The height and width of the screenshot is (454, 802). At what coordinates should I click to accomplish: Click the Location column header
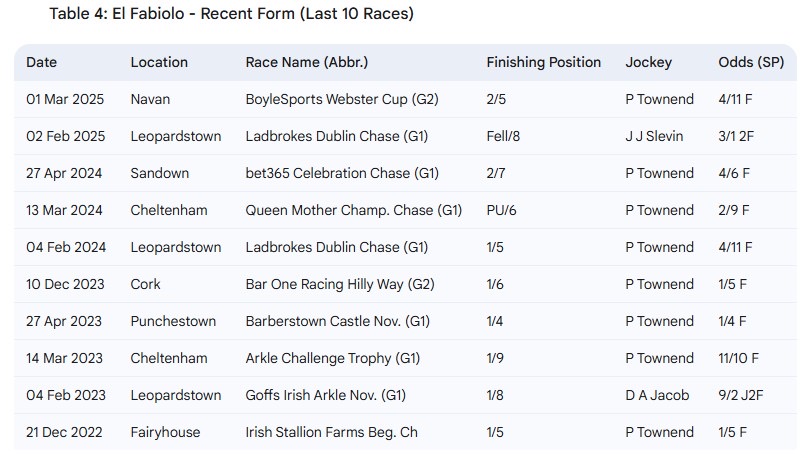pos(159,62)
